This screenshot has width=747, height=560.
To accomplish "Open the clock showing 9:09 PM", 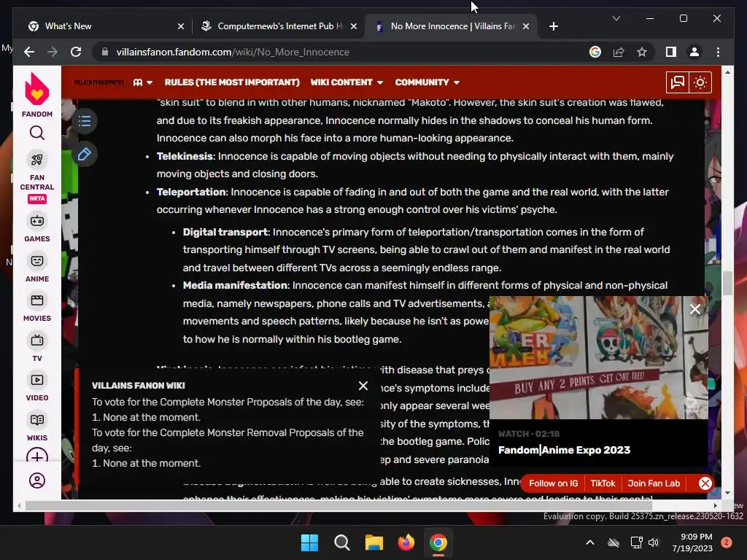I will click(x=692, y=542).
